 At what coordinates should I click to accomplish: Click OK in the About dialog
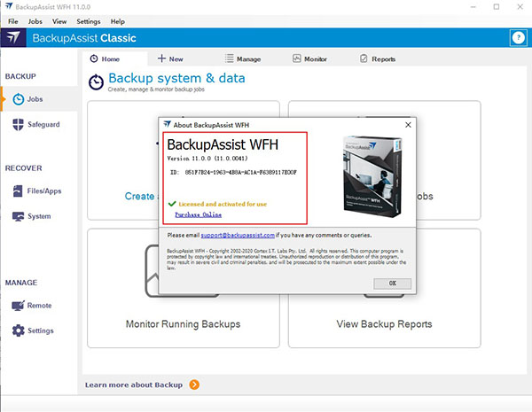point(392,283)
